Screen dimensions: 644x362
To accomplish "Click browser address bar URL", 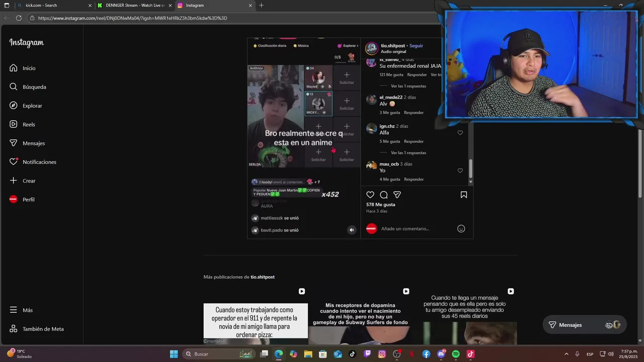I will pyautogui.click(x=133, y=18).
